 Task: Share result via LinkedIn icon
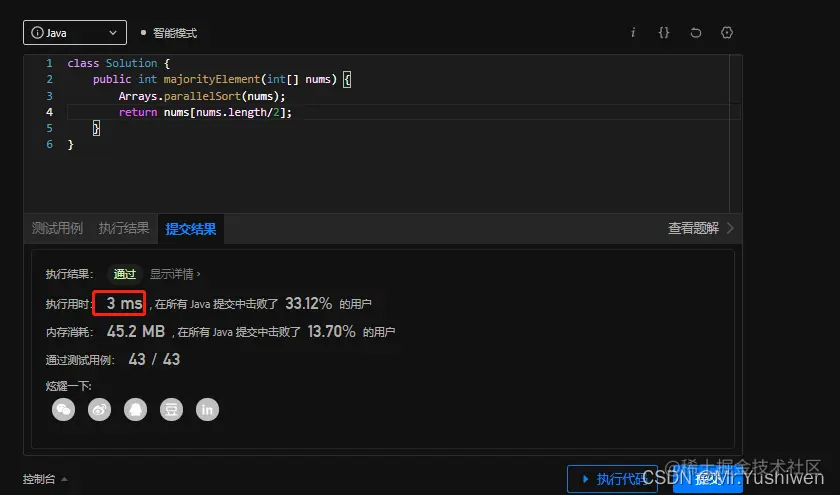tap(207, 410)
